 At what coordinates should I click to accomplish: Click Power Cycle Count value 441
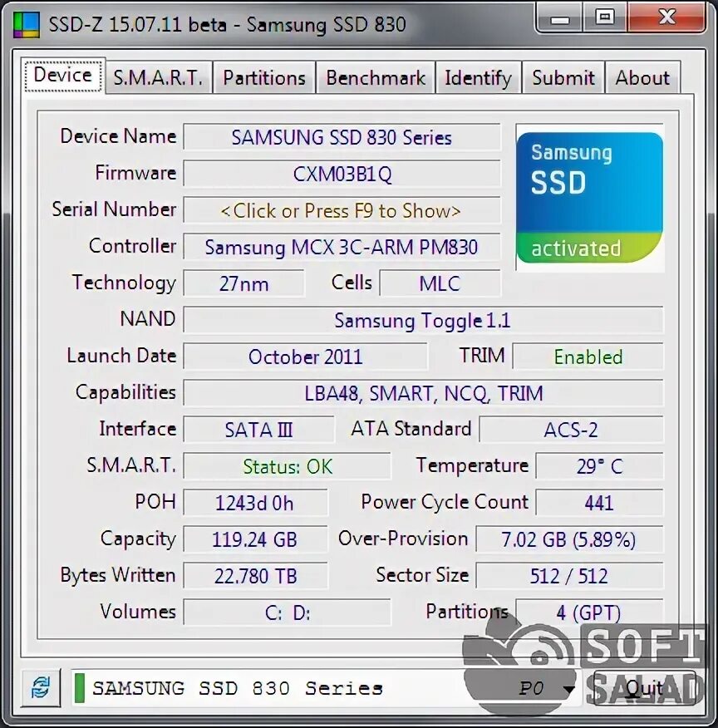599,504
